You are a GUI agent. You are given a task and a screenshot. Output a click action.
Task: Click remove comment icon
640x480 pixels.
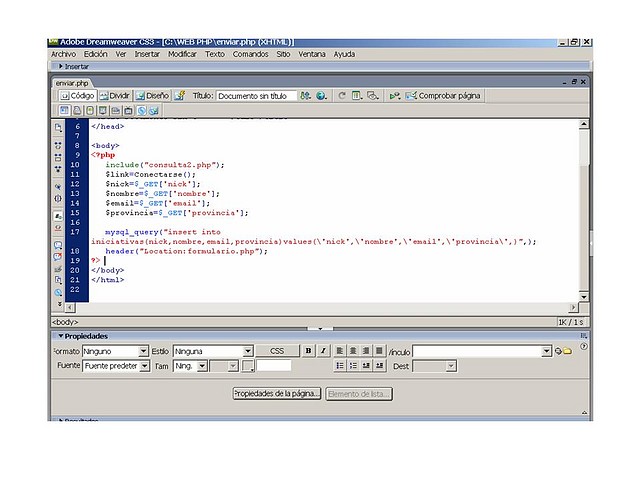point(58,257)
